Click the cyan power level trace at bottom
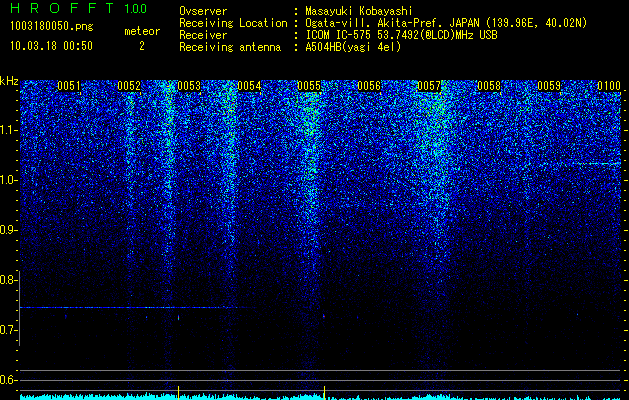 point(320,397)
